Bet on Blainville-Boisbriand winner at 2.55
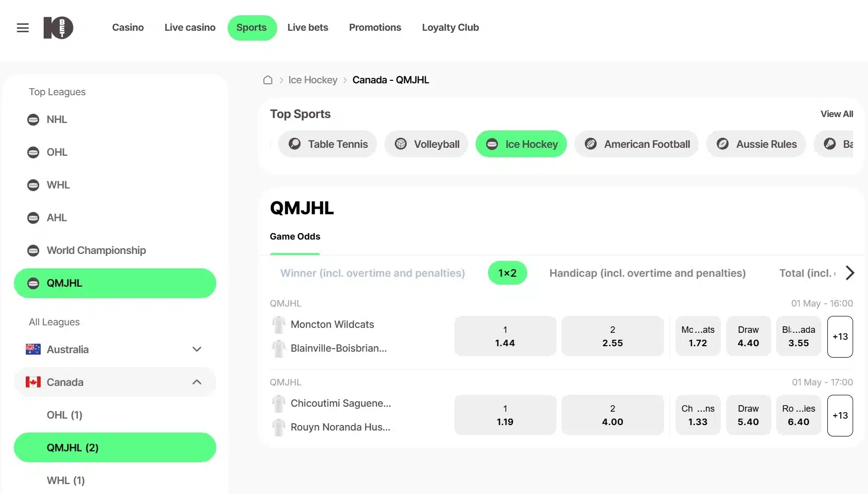This screenshot has width=868, height=494. tap(613, 336)
